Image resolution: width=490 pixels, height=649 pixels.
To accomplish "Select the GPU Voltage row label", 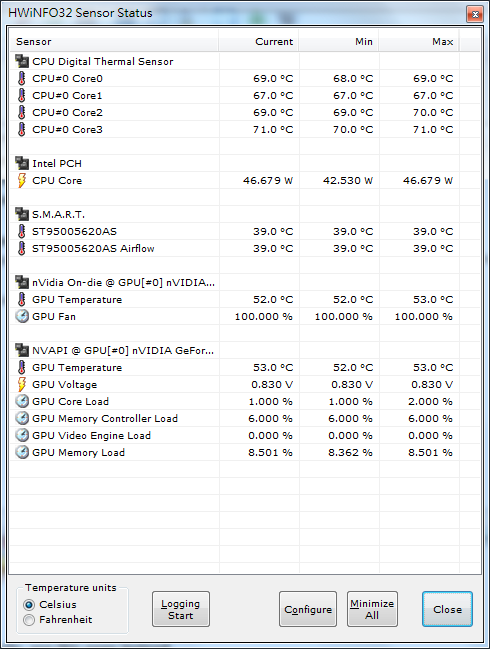I will 65,385.
